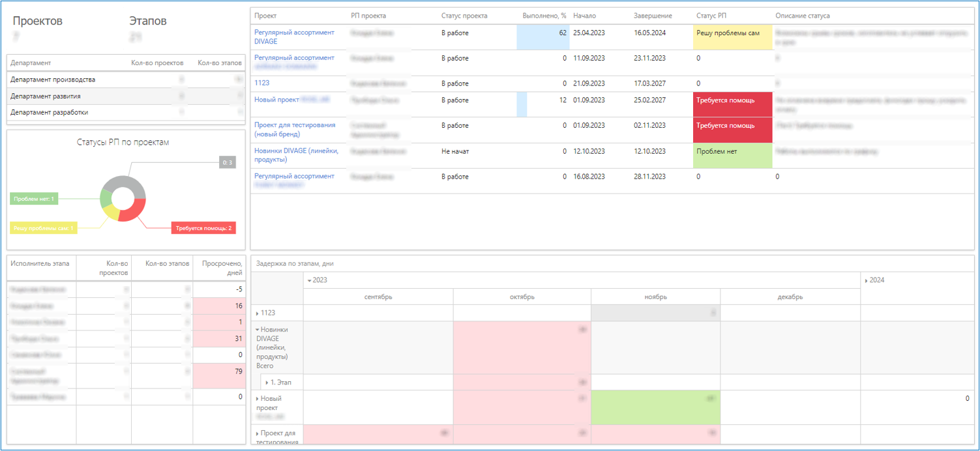Expand the Новый проект delay row
This screenshot has width=980, height=451.
coord(258,398)
